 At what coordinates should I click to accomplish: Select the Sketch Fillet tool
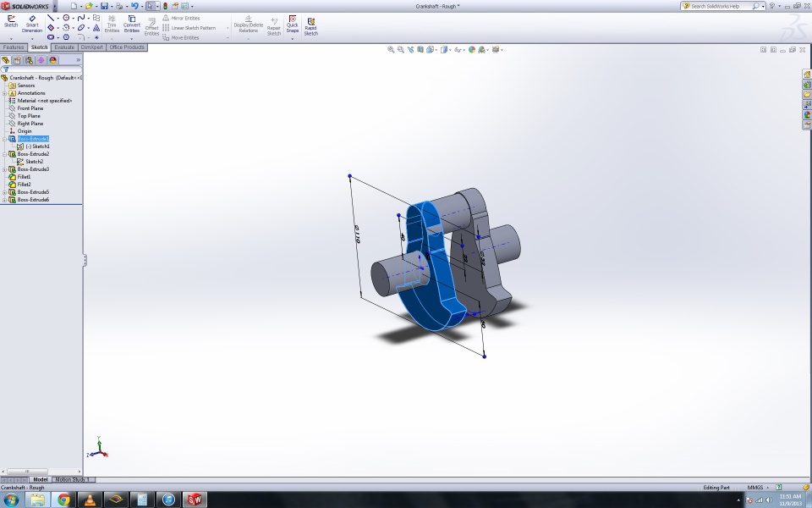[x=81, y=37]
